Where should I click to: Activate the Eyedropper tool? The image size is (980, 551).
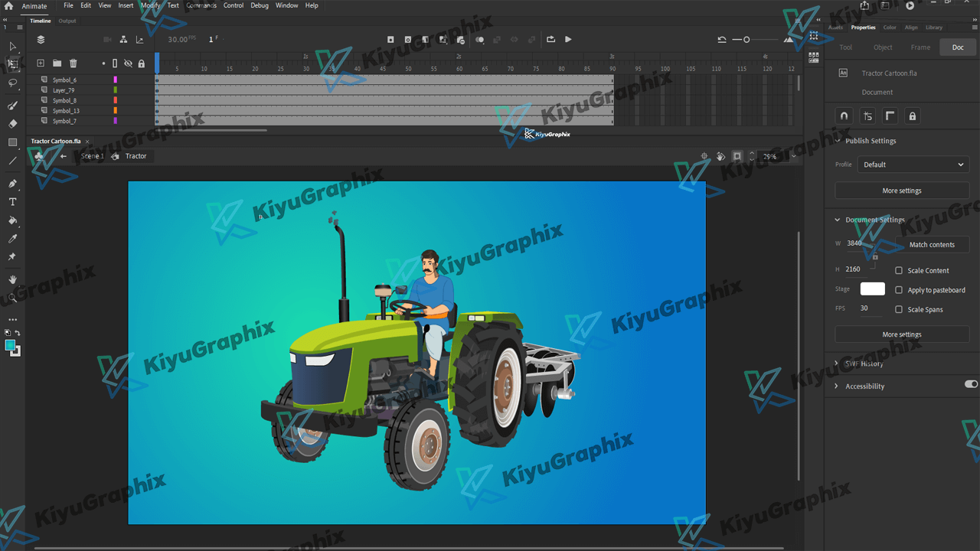(x=12, y=239)
